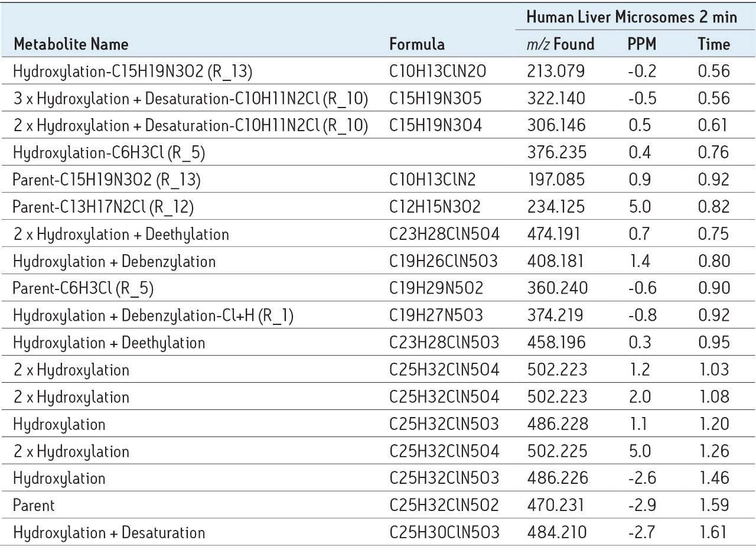Select Time value '0.61'

[x=713, y=126]
